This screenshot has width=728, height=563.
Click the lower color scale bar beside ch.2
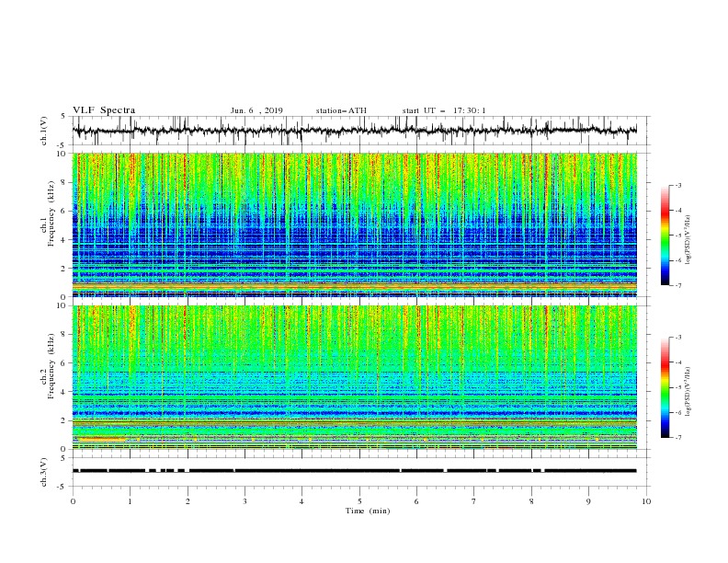pyautogui.click(x=665, y=387)
